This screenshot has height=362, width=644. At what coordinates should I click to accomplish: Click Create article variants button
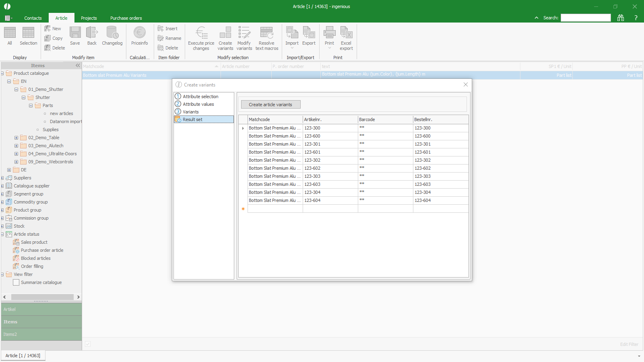pos(270,105)
